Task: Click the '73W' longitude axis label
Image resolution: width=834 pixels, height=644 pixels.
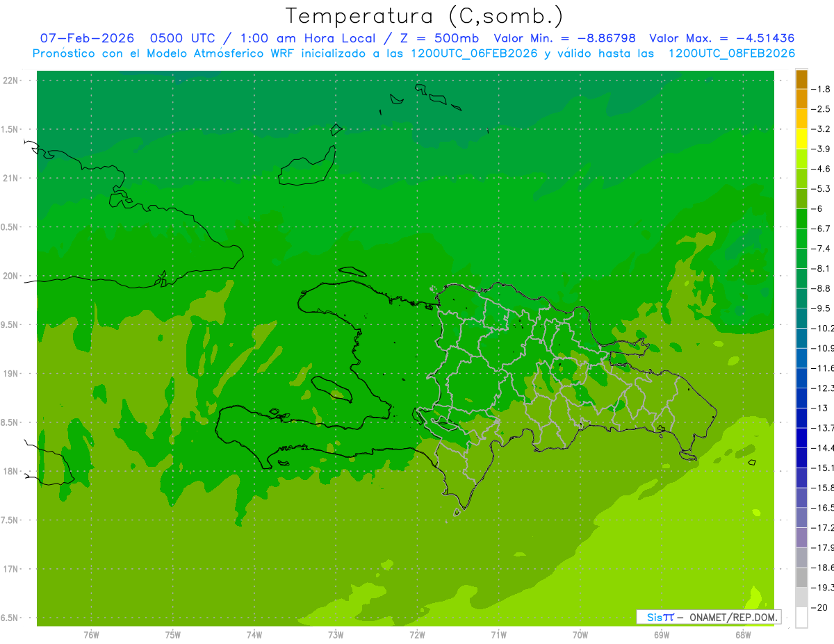Action: 336,634
